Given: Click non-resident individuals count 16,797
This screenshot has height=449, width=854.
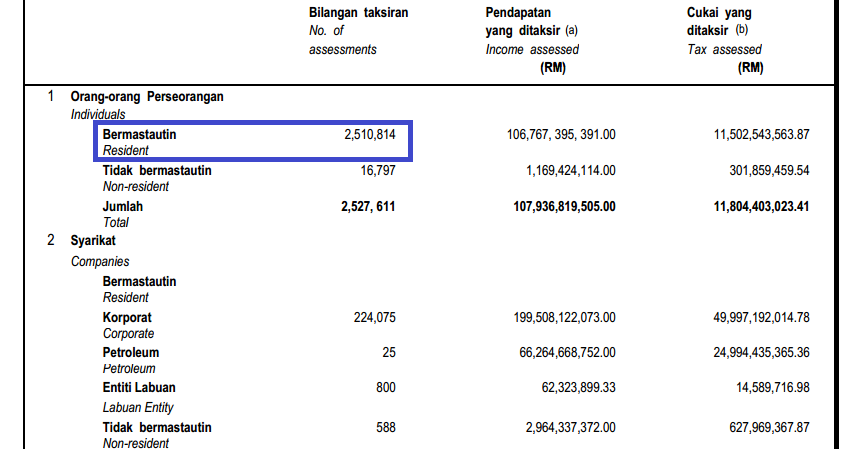Looking at the screenshot, I should (x=378, y=171).
